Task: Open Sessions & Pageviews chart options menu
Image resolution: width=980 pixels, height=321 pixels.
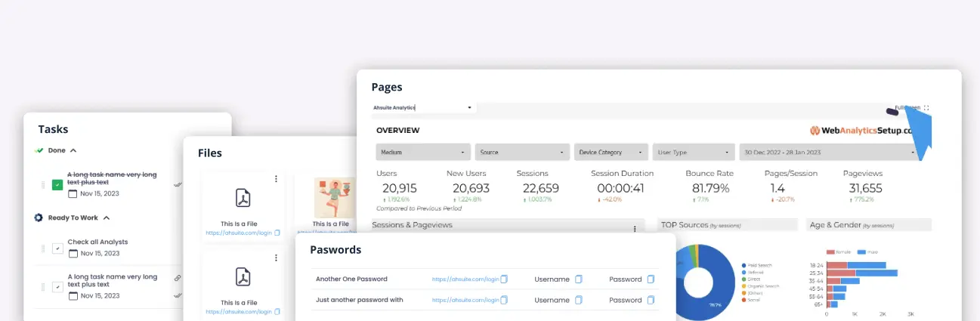Action: (635, 228)
